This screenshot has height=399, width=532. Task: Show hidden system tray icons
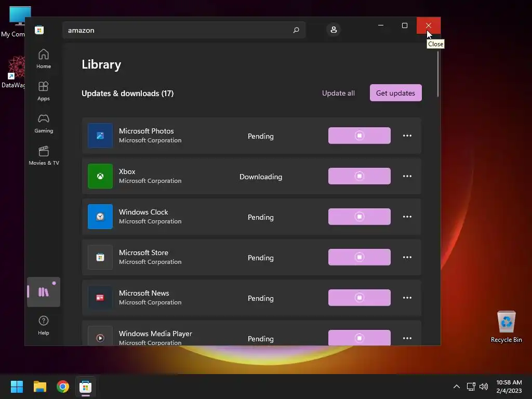[x=457, y=387]
